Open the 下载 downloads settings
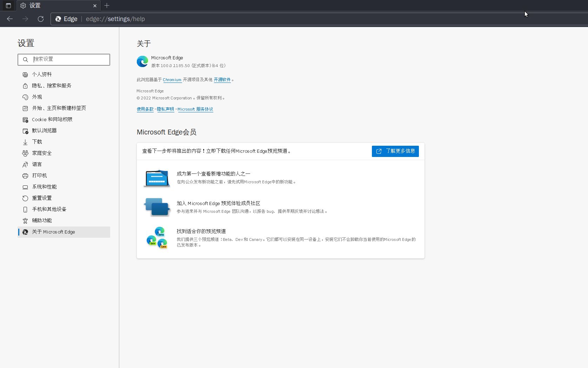 pyautogui.click(x=36, y=142)
